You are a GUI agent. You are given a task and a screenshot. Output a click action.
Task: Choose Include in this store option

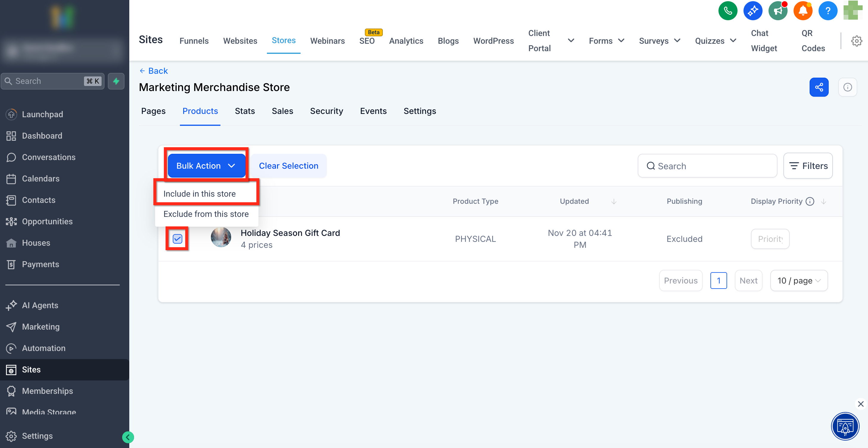(200, 194)
